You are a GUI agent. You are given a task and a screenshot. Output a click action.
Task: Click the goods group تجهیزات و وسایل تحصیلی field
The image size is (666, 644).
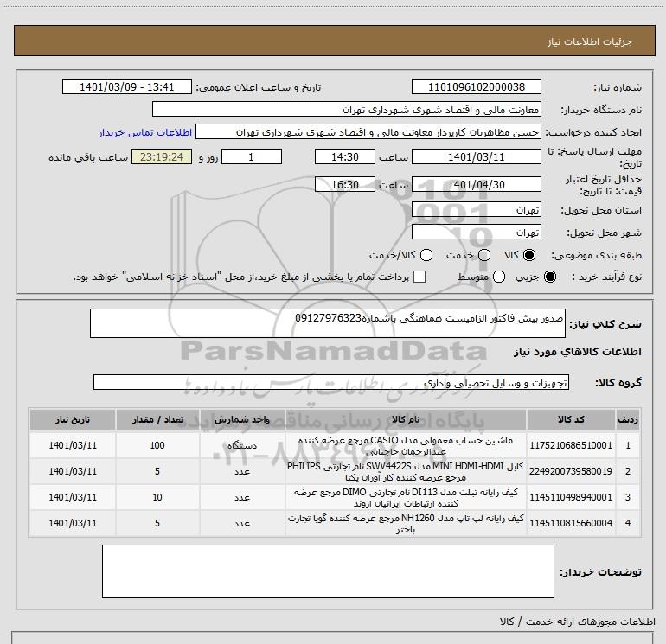(x=331, y=382)
